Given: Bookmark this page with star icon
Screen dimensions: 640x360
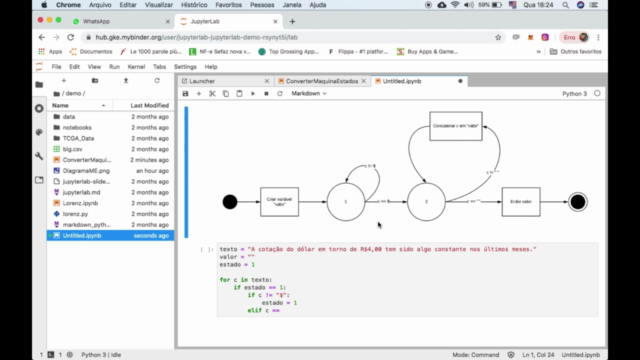Looking at the screenshot, I should point(498,37).
